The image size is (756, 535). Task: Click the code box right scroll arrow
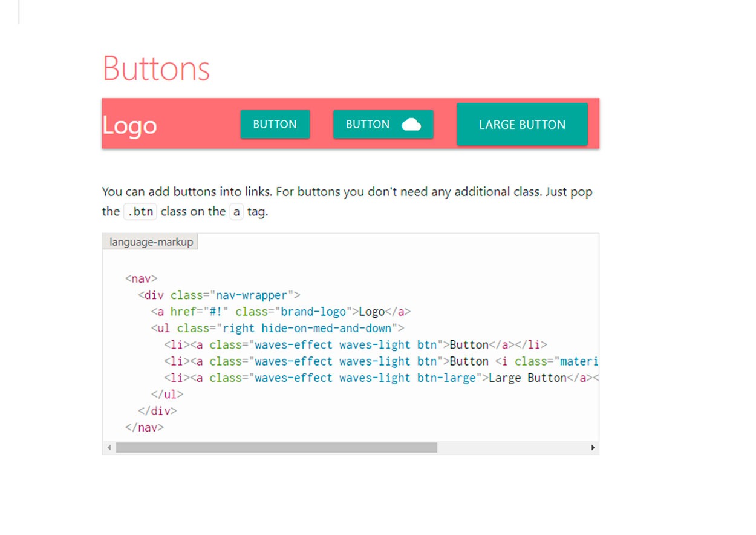(593, 448)
